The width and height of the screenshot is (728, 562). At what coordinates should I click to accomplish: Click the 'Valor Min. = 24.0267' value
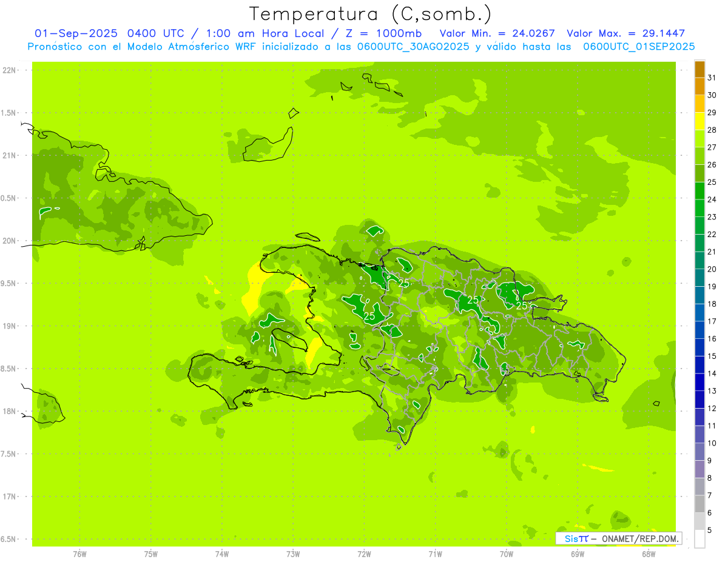coord(497,33)
